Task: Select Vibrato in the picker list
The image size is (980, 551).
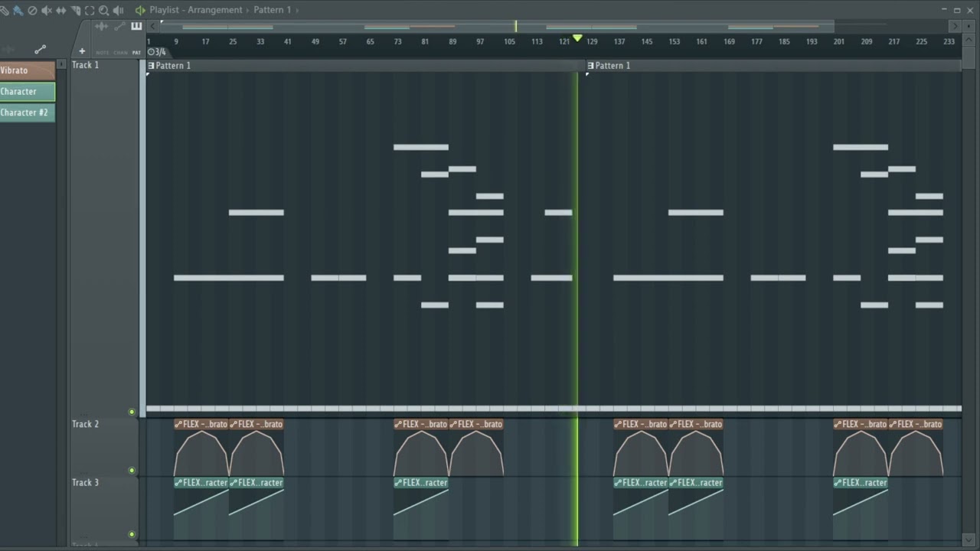Action: tap(28, 70)
